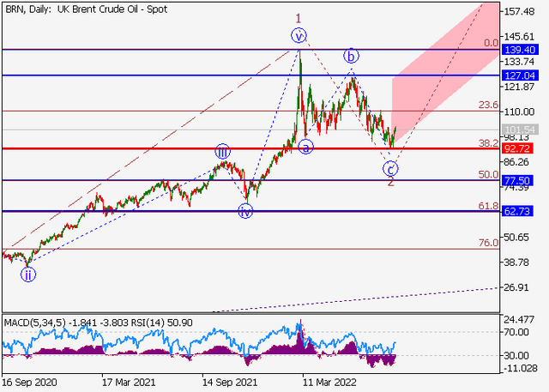Select the 127.04 blue price tag
549x392 pixels.
tap(517, 75)
